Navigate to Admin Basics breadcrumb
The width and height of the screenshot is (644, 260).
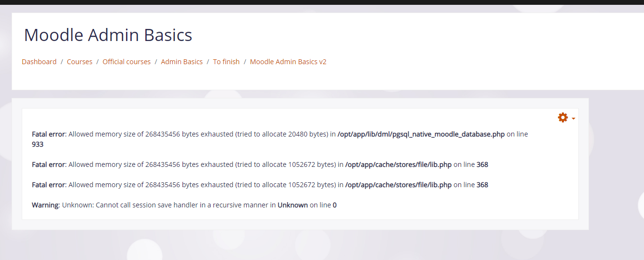pyautogui.click(x=182, y=62)
